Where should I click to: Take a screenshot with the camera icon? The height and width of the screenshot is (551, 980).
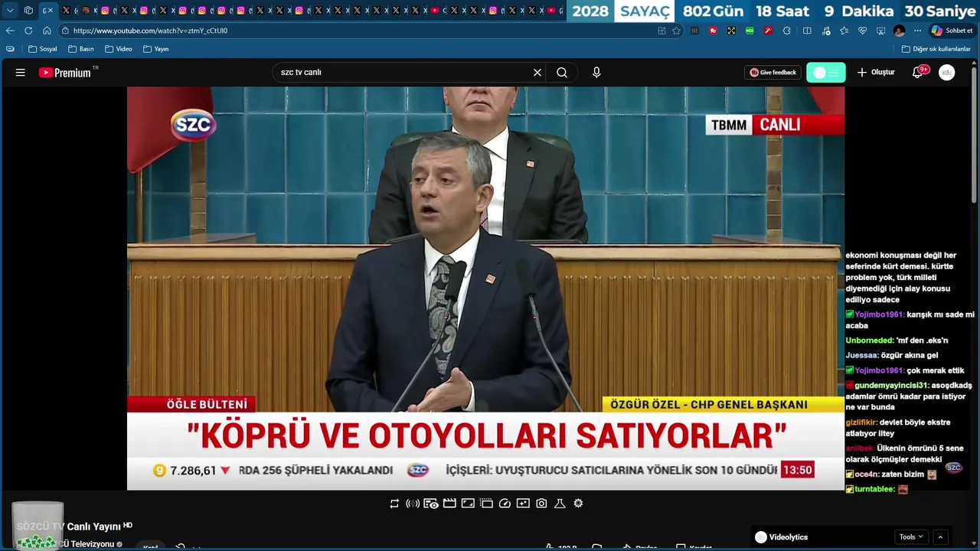(x=541, y=504)
